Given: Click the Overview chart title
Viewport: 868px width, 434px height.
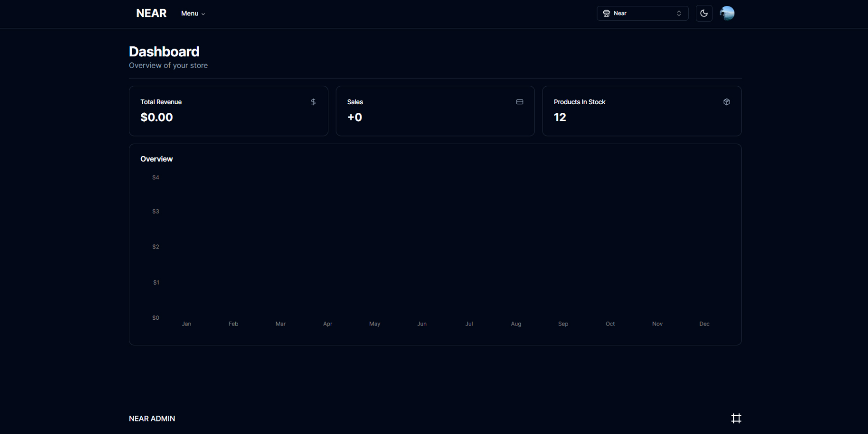Looking at the screenshot, I should [156, 159].
